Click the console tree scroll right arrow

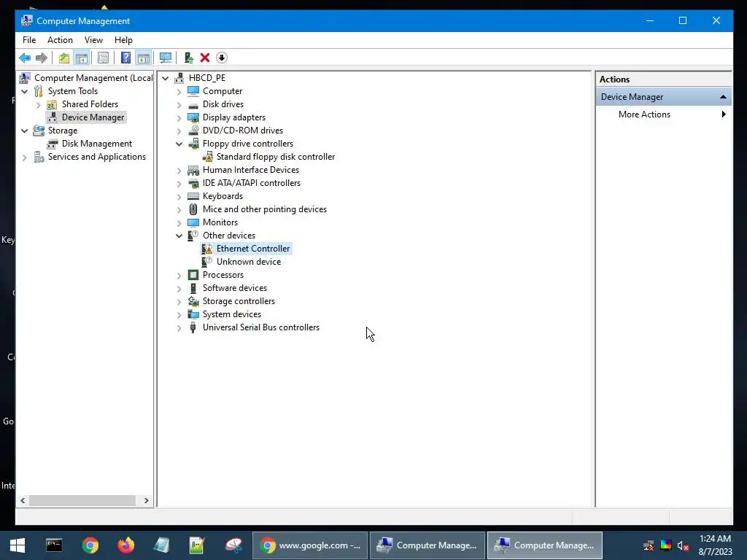pyautogui.click(x=146, y=500)
